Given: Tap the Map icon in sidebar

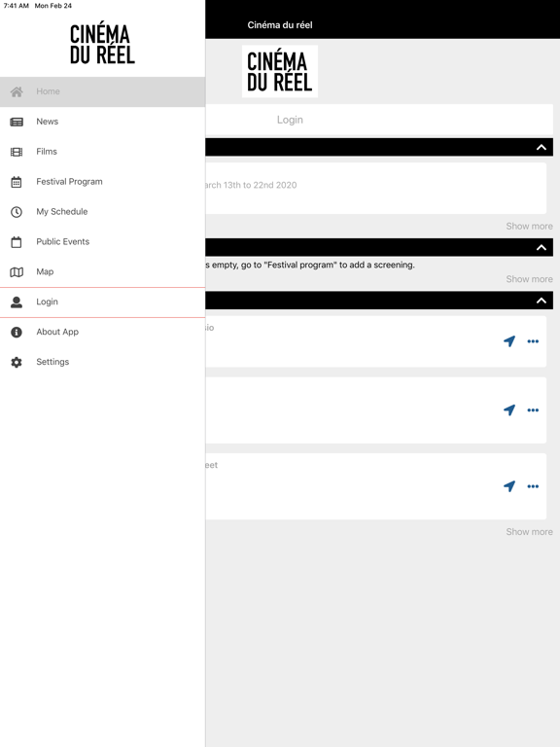Looking at the screenshot, I should [x=17, y=272].
